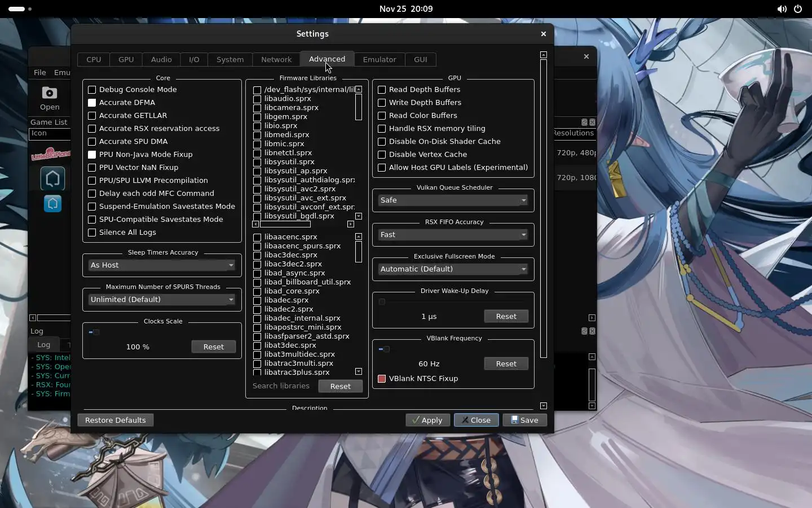The image size is (812, 508).
Task: Reset firmware libraries selection
Action: 341,386
